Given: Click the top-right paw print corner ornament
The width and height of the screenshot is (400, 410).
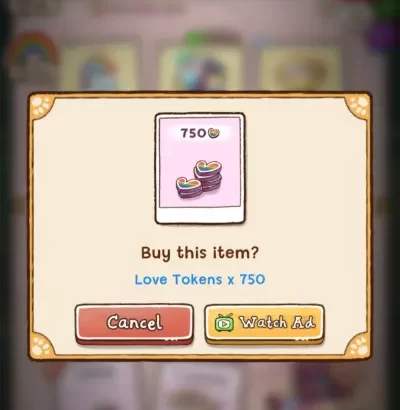Looking at the screenshot, I should 358,107.
